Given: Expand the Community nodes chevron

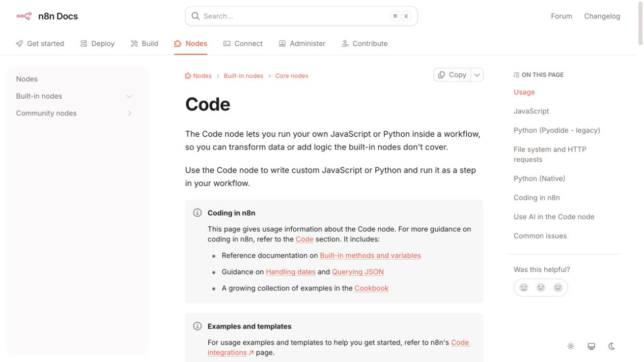Looking at the screenshot, I should (x=129, y=113).
